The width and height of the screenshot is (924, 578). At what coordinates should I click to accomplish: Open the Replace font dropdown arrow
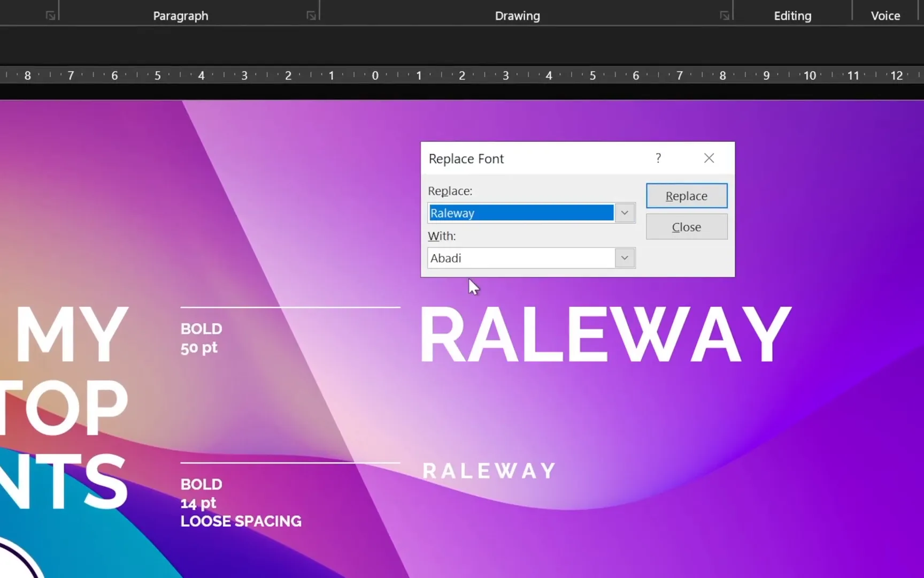tap(625, 213)
